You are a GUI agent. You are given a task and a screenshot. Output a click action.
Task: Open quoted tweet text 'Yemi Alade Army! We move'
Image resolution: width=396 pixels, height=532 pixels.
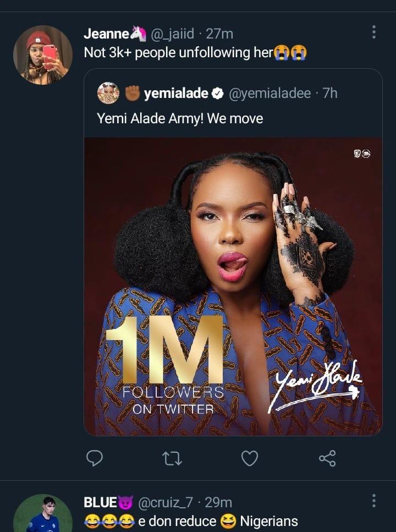(180, 118)
